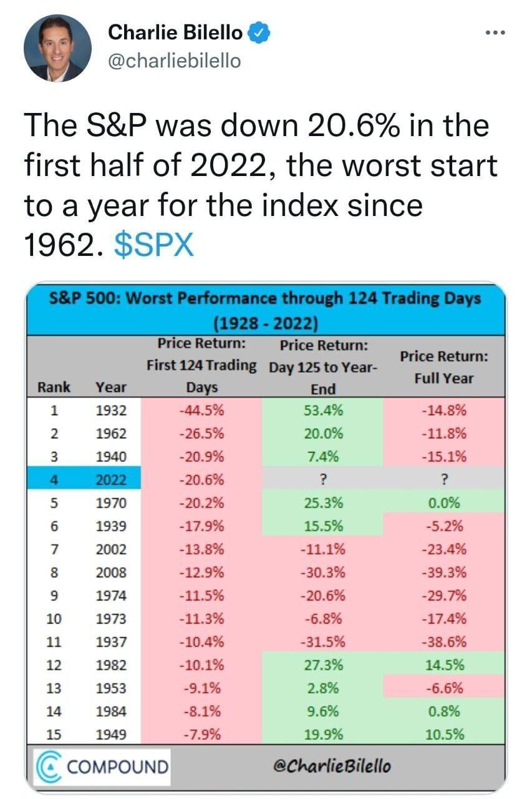Open the Charlie Bilello display name

pyautogui.click(x=177, y=32)
